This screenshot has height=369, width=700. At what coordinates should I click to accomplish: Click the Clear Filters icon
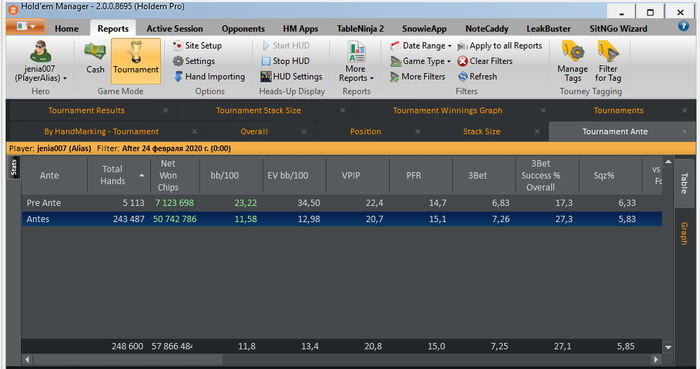tap(462, 61)
